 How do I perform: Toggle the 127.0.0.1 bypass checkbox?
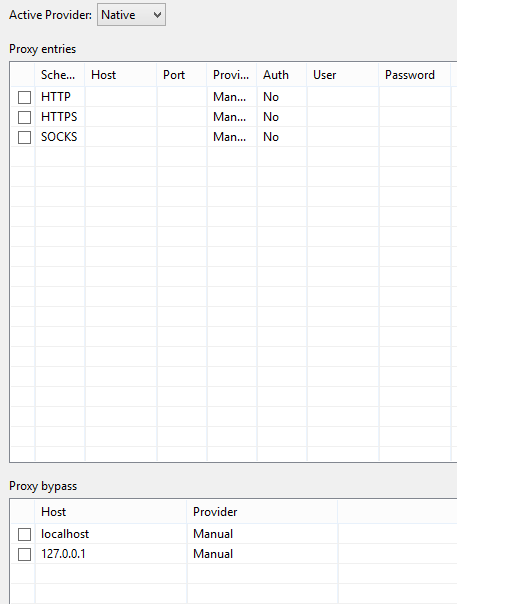tap(24, 554)
